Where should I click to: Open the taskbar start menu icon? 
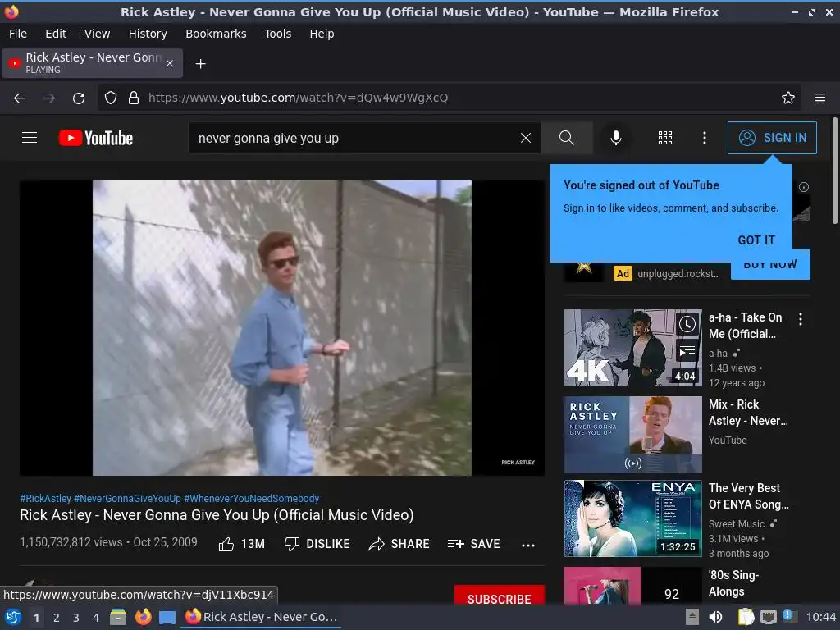pos(13,617)
